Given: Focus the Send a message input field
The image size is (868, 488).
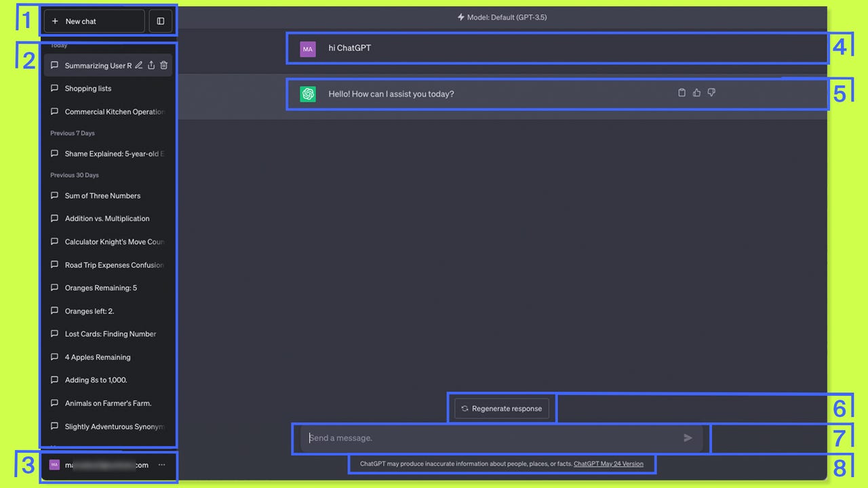Looking at the screenshot, I should coord(502,438).
